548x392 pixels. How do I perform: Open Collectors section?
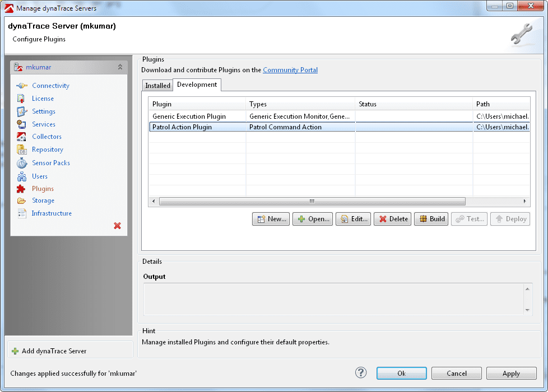tap(47, 137)
